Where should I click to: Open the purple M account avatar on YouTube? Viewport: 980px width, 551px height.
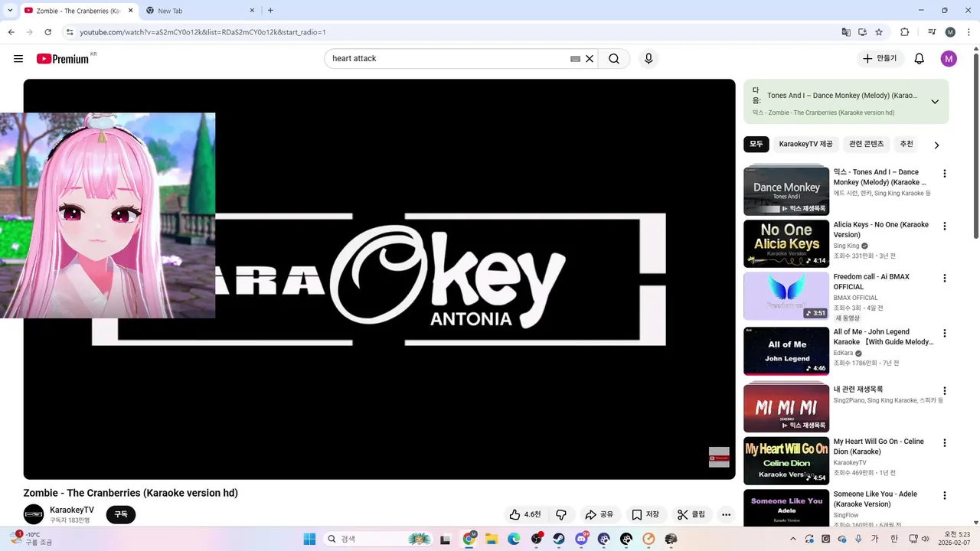(x=949, y=59)
